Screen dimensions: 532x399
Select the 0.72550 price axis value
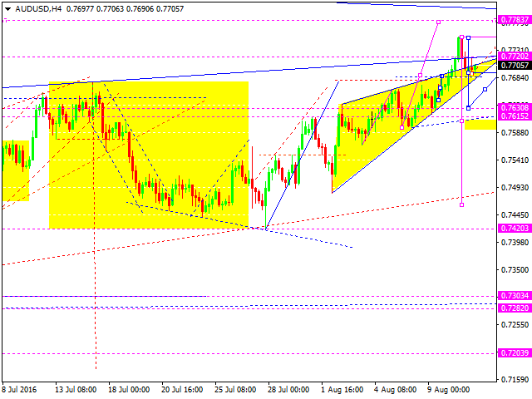515,325
